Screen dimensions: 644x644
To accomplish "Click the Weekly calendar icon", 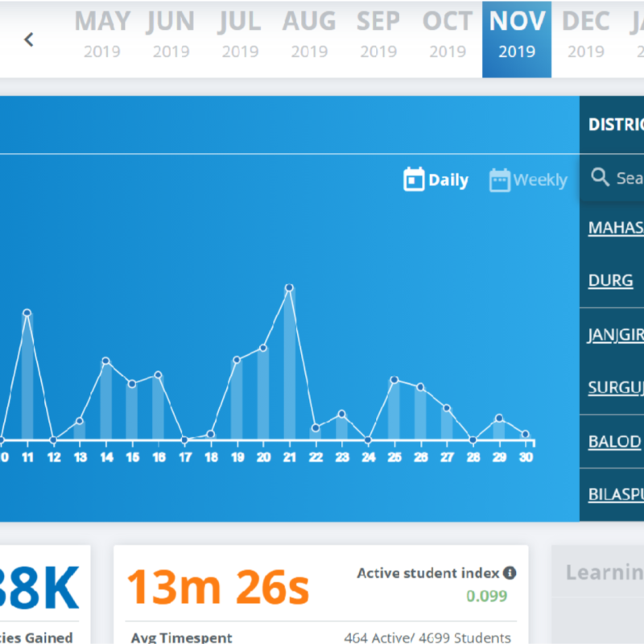I will [x=499, y=180].
